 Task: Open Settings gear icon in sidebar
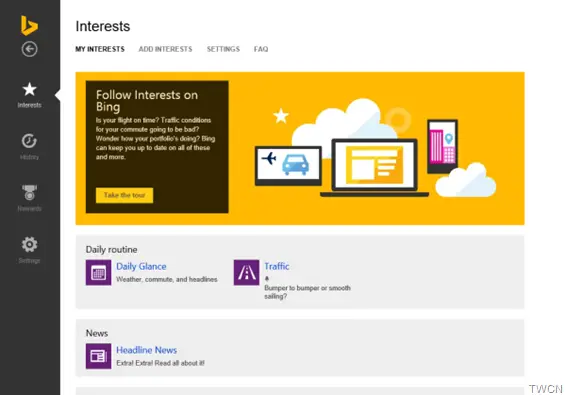29,244
